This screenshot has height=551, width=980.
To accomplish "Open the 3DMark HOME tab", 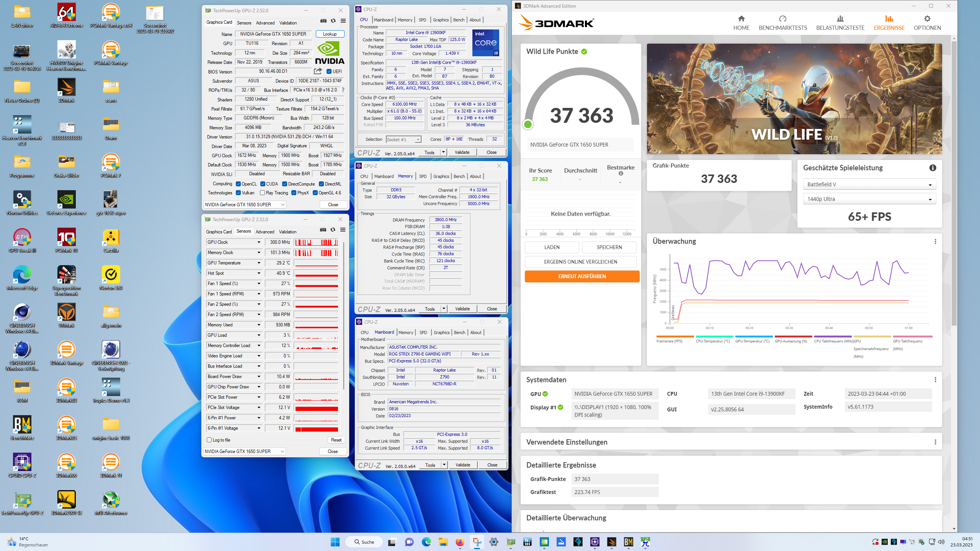I will click(741, 23).
